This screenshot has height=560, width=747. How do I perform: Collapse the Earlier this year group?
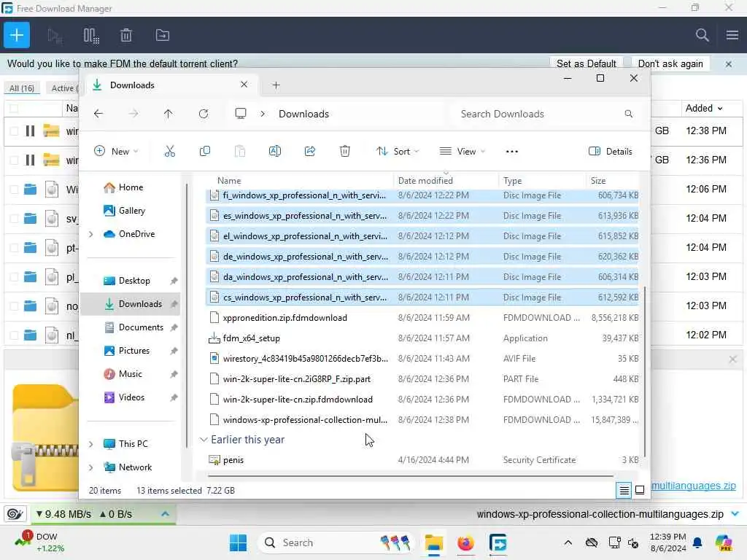tap(204, 440)
